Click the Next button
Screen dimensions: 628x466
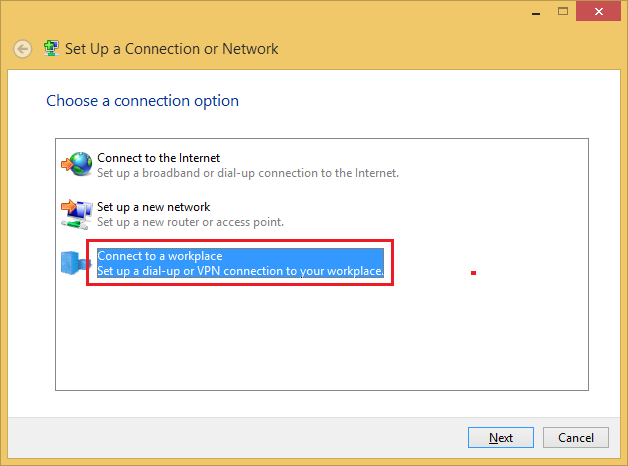click(x=501, y=438)
